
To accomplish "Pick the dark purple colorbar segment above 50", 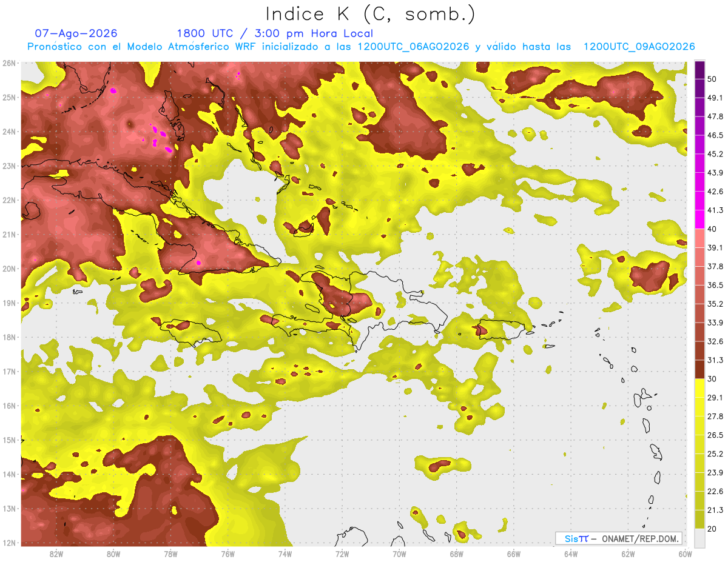I will tap(699, 70).
